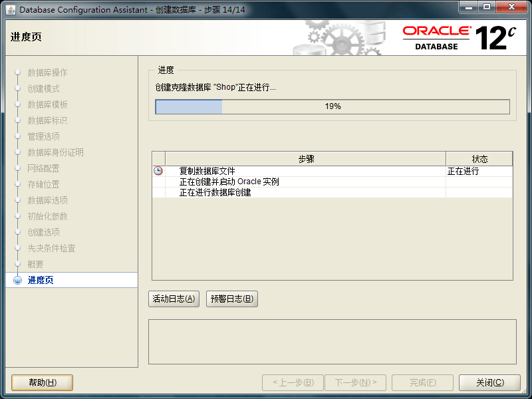
Task: Select the 正在创建并启动 Oracle 实例 row
Action: point(229,182)
